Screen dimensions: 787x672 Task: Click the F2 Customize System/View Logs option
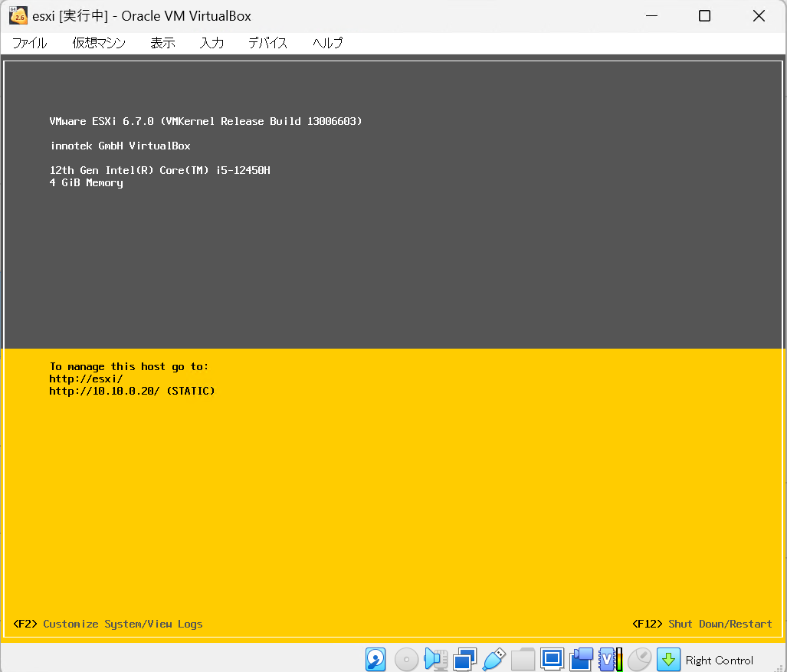pos(108,624)
